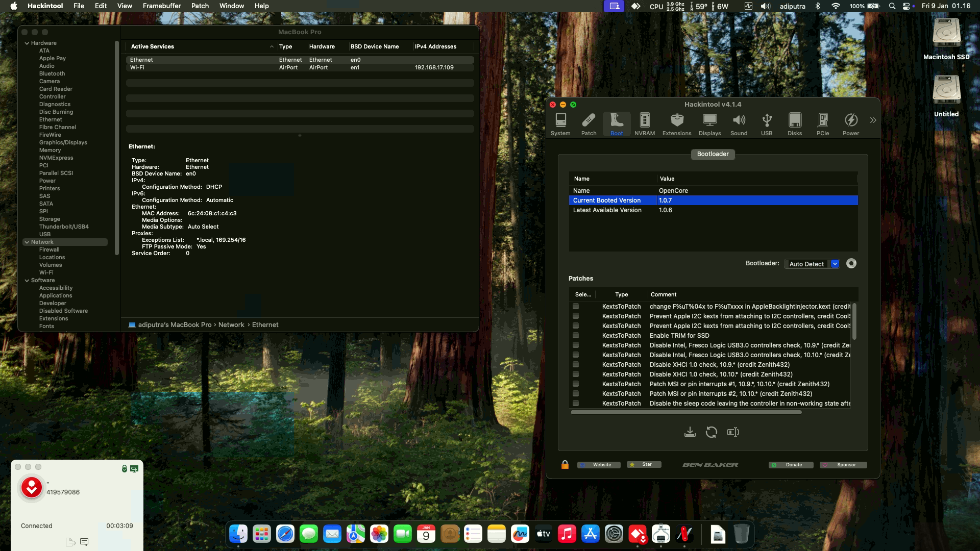Check the Enable TRIM for SSD patch

576,336
